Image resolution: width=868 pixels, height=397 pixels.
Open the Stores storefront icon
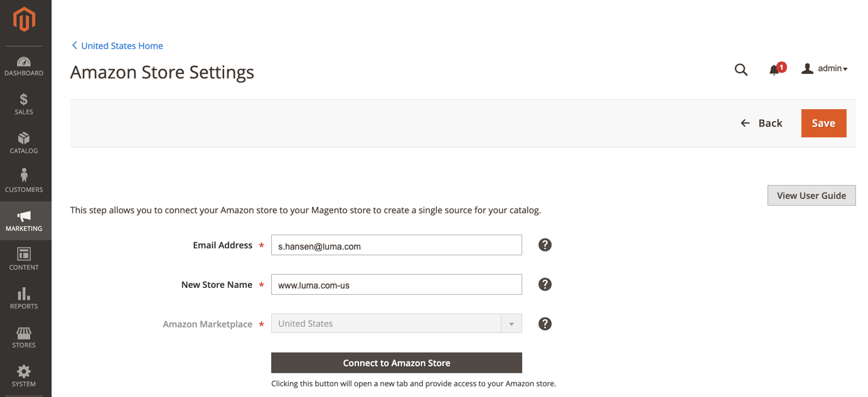point(24,333)
